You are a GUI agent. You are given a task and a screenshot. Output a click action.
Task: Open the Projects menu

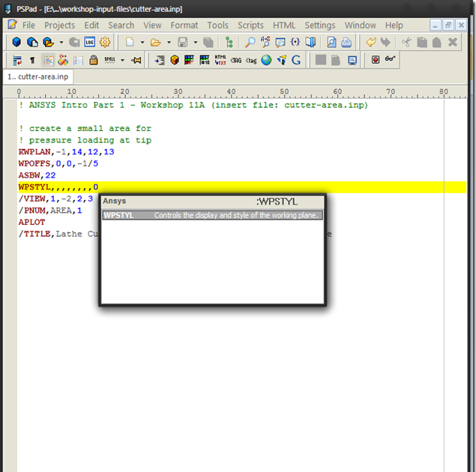pos(59,25)
